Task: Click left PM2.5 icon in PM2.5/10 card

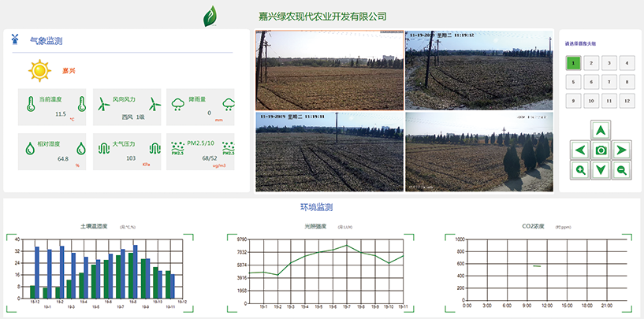Action: pos(177,149)
